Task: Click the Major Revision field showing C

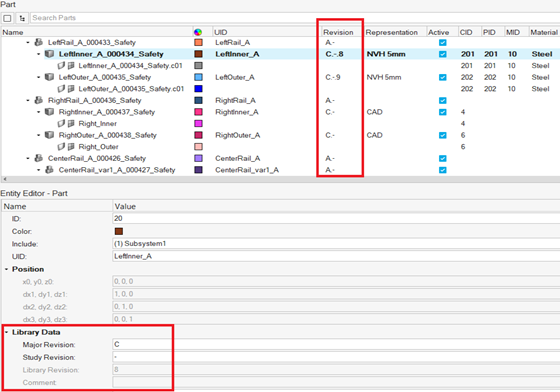Action: click(336, 345)
